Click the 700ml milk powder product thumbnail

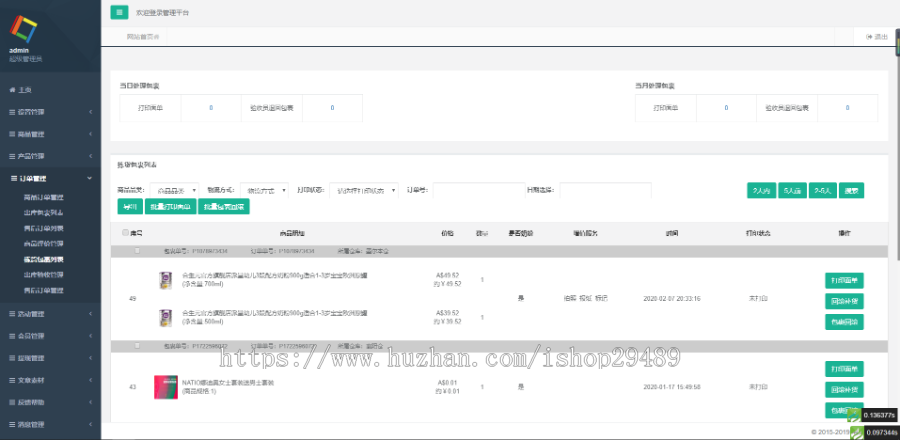point(165,280)
